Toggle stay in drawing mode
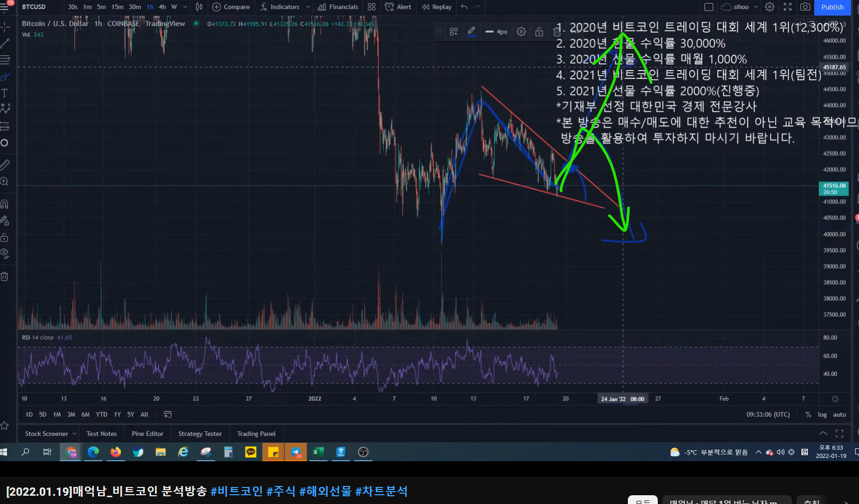The width and height of the screenshot is (859, 504). pyautogui.click(x=5, y=220)
